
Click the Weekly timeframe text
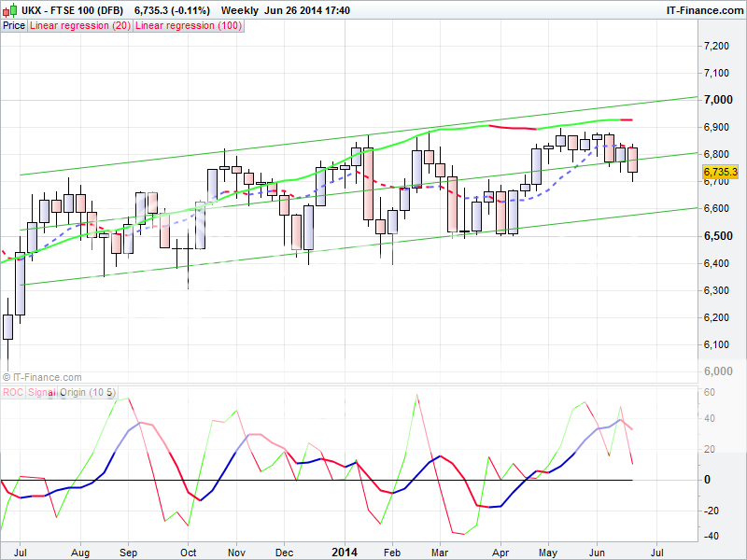[x=240, y=10]
